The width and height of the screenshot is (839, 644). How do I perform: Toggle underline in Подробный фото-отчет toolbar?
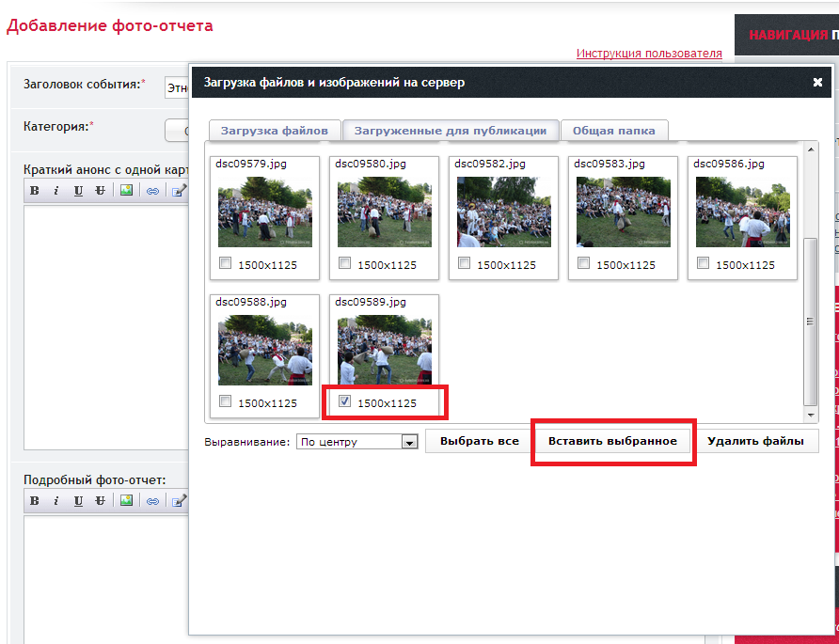(x=78, y=500)
